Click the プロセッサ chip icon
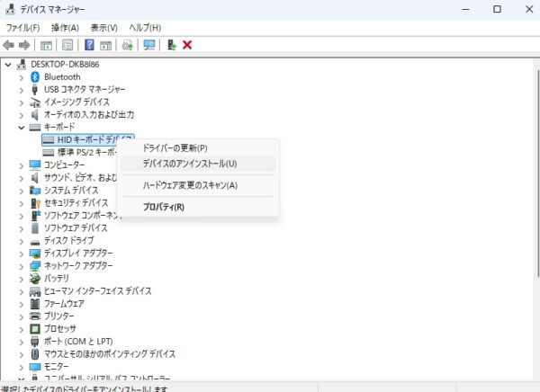This screenshot has height=392, width=540. pyautogui.click(x=35, y=329)
